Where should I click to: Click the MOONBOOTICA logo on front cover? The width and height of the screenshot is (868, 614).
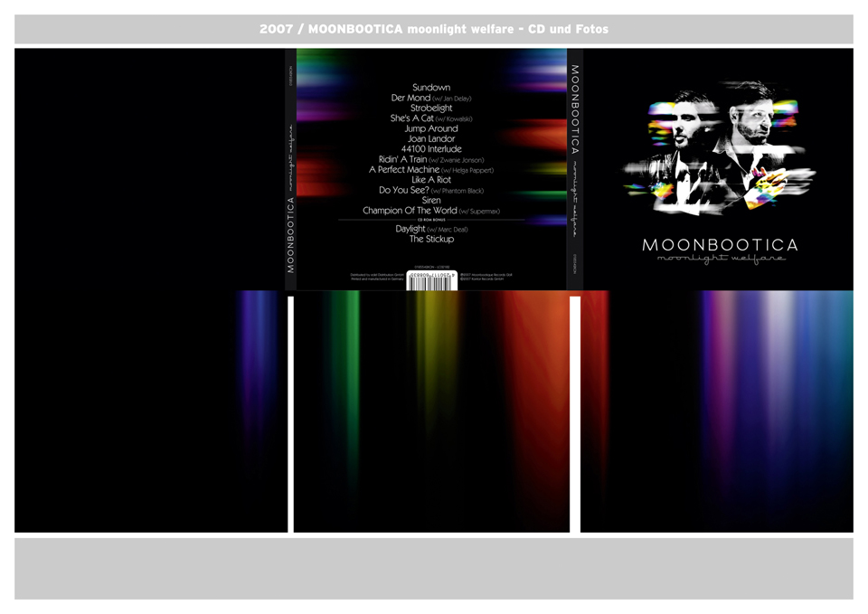tap(720, 245)
